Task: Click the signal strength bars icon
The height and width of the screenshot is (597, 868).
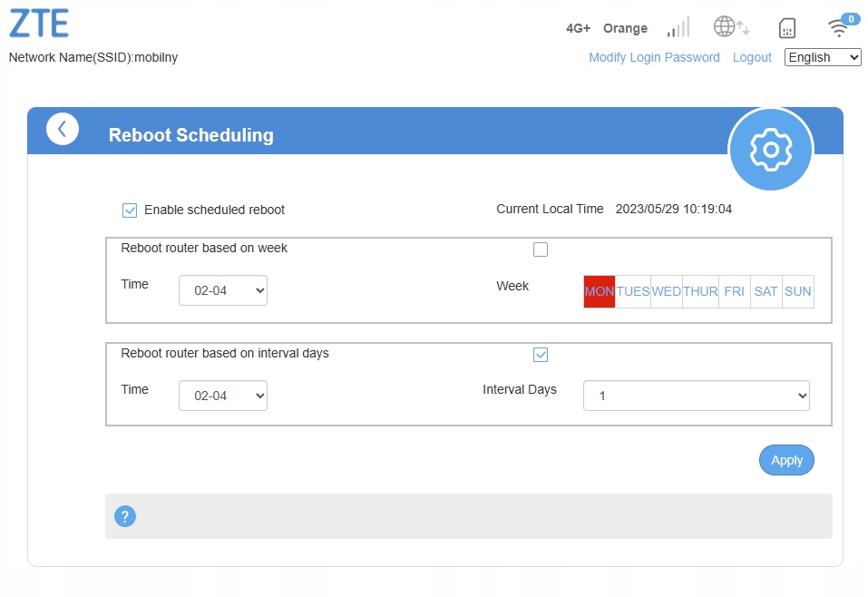Action: click(678, 27)
